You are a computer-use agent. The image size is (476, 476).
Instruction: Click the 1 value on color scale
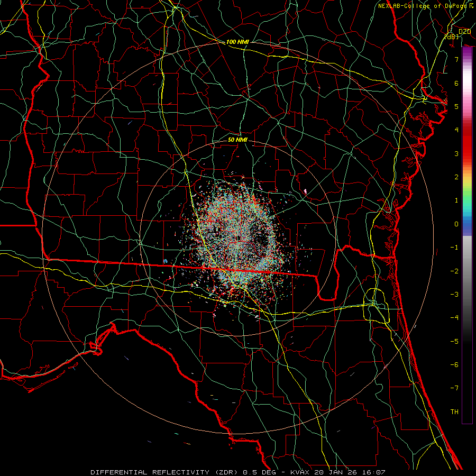pyautogui.click(x=456, y=200)
